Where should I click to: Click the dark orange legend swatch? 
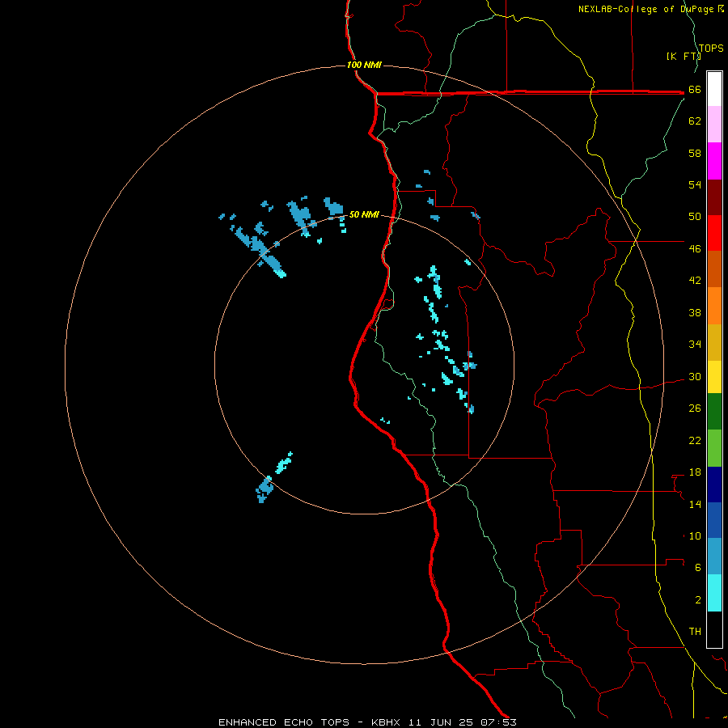714,269
